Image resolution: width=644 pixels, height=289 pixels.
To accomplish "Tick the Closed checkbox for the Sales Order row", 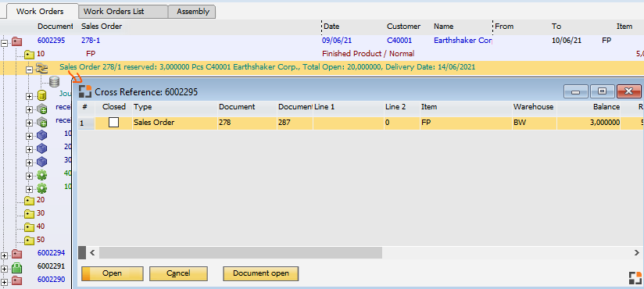I will [x=114, y=123].
